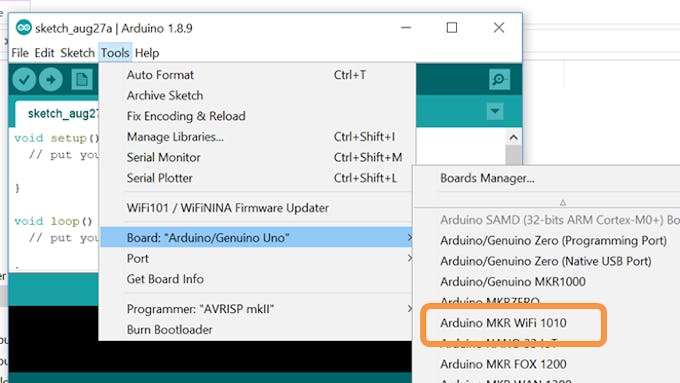The width and height of the screenshot is (680, 383).
Task: Open the tab options dropdown arrow
Action: (494, 111)
